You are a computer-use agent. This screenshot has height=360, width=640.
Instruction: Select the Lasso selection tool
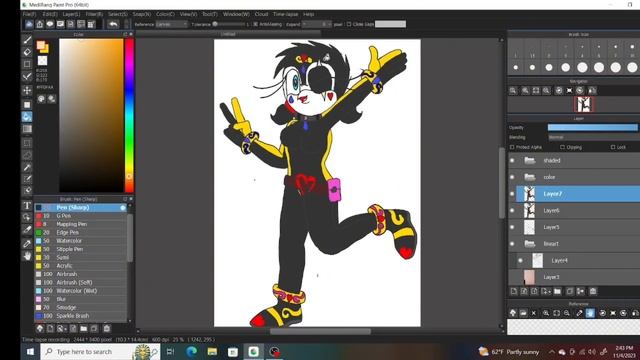[x=27, y=156]
